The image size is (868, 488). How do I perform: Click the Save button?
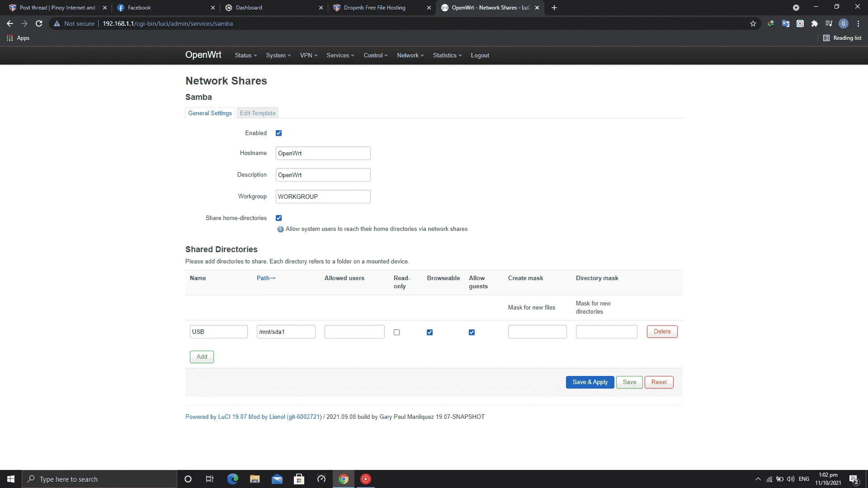629,382
